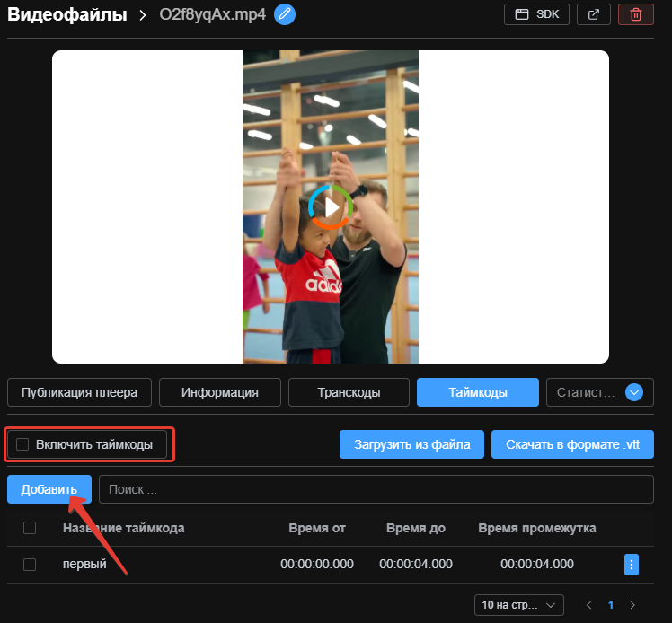Tick the checkbox for row первый
This screenshot has height=623, width=672.
coord(30,565)
